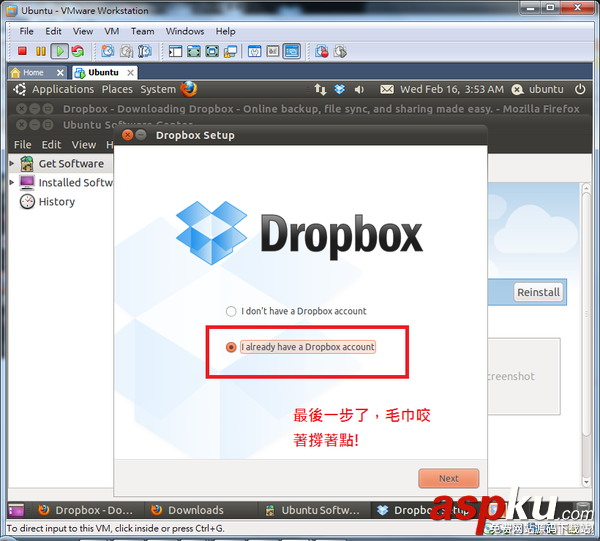Open the mail envelope indicator
The width and height of the screenshot is (600, 541).
click(387, 90)
